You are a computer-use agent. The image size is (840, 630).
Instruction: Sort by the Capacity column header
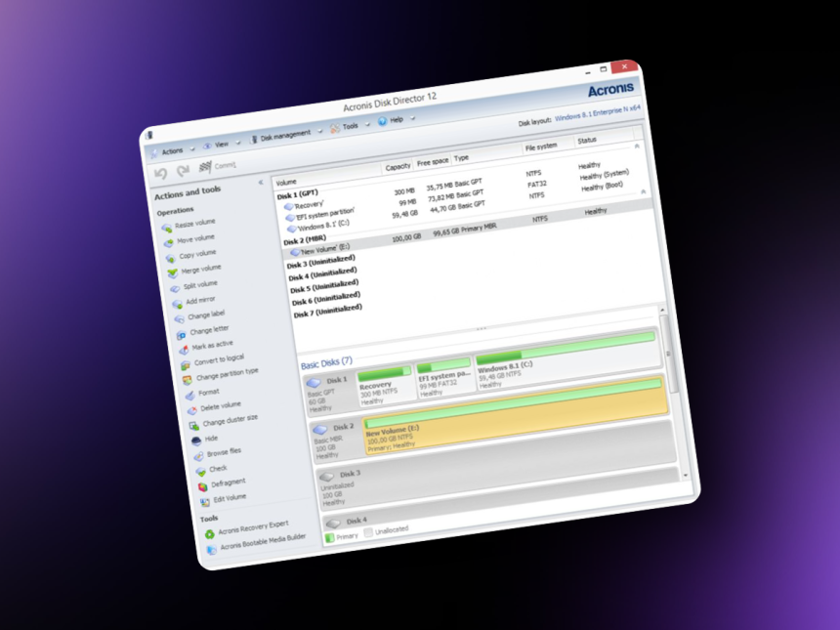(398, 167)
